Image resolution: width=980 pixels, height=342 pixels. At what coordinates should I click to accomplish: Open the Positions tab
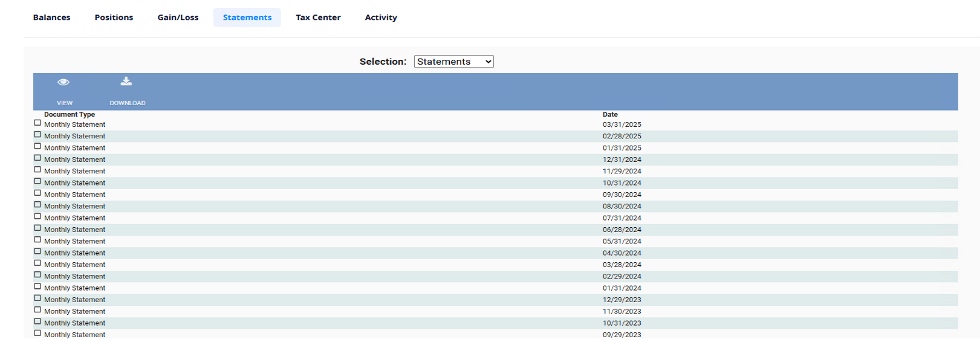pos(114,18)
